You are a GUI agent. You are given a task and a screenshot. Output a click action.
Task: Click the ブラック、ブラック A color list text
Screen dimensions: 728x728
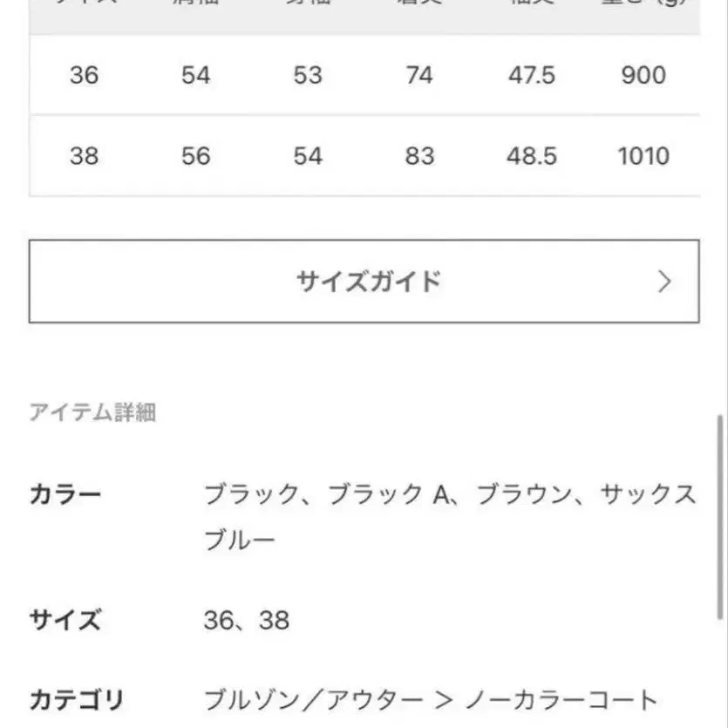coord(325,495)
